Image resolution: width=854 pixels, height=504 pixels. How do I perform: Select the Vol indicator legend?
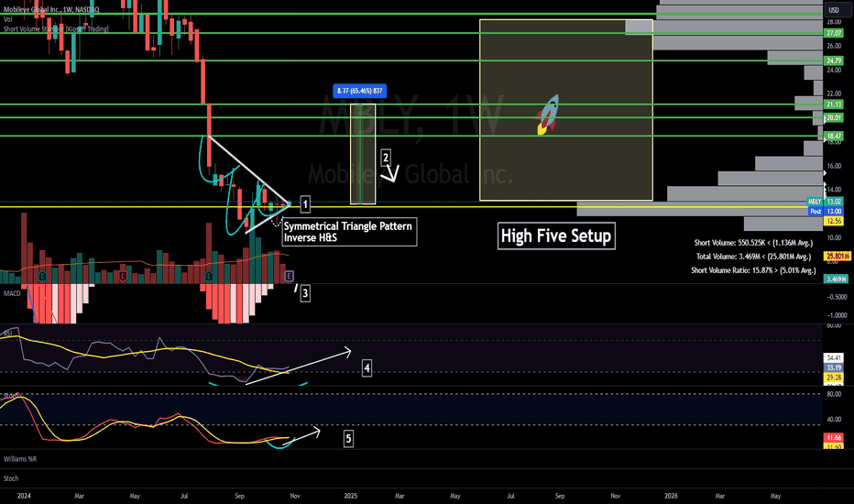coord(7,19)
